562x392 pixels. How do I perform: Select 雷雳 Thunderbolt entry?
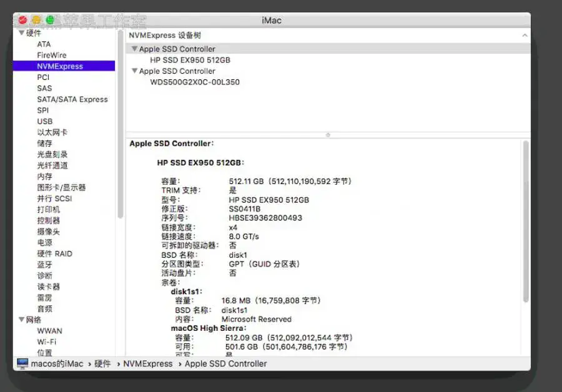point(44,298)
